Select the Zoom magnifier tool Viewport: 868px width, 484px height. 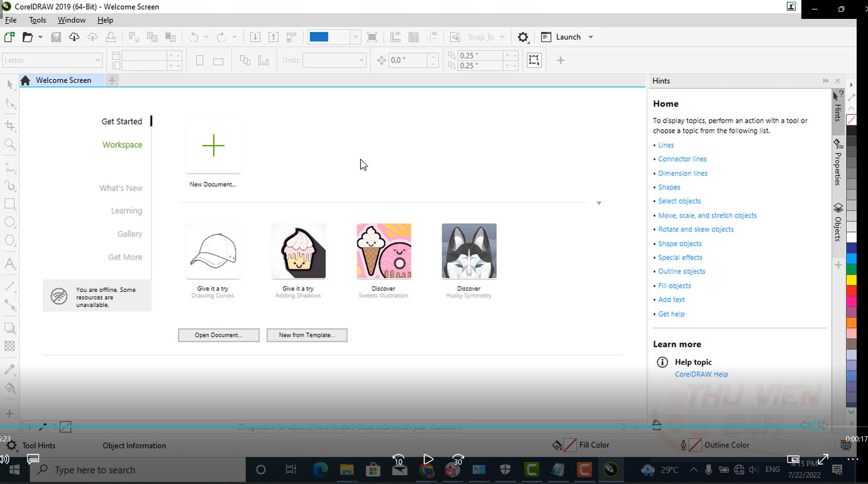click(x=10, y=144)
